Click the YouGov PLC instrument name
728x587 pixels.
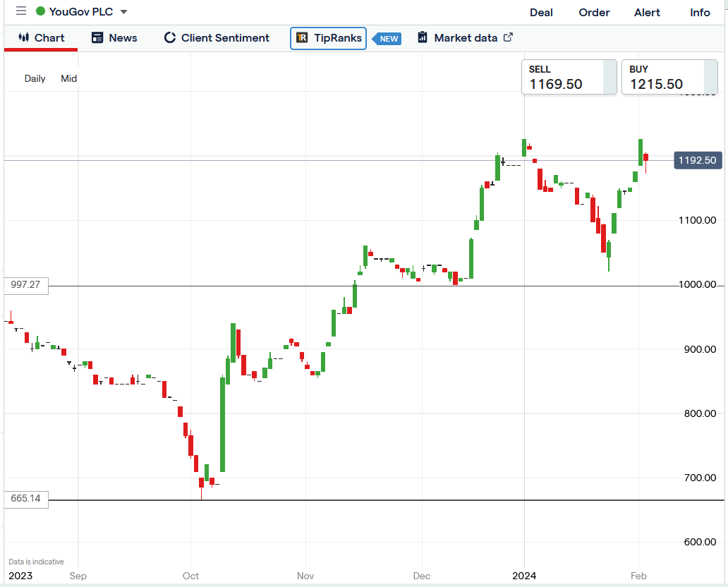pos(81,11)
